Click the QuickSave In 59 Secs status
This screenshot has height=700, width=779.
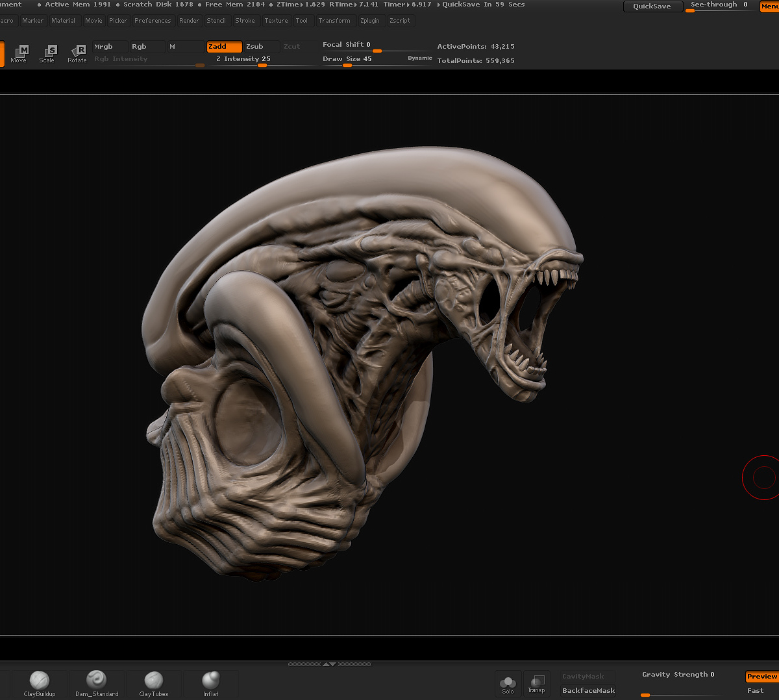click(483, 5)
